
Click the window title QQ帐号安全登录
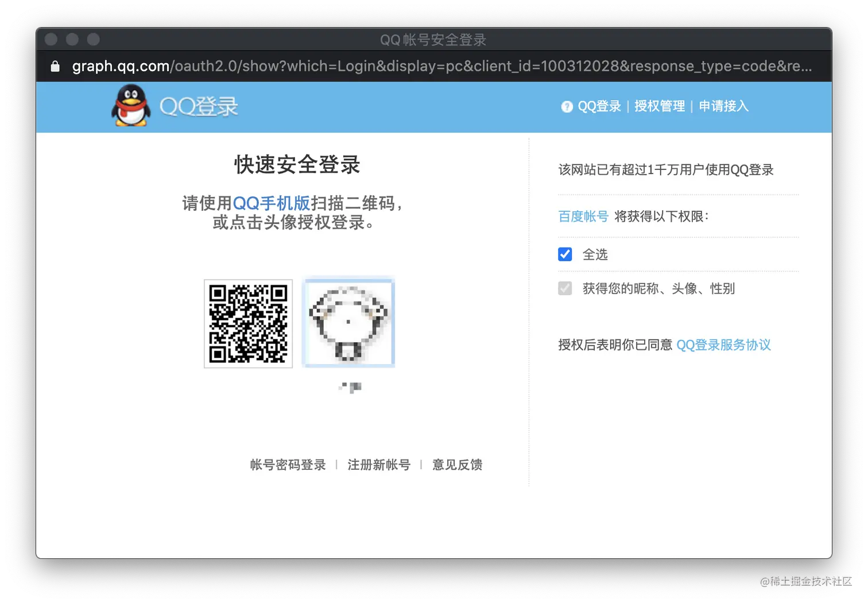(433, 40)
